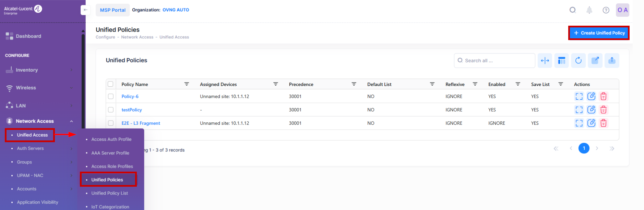This screenshot has width=644, height=210.
Task: Expand details for E2E - L3 Fragment
Action: pyautogui.click(x=579, y=123)
